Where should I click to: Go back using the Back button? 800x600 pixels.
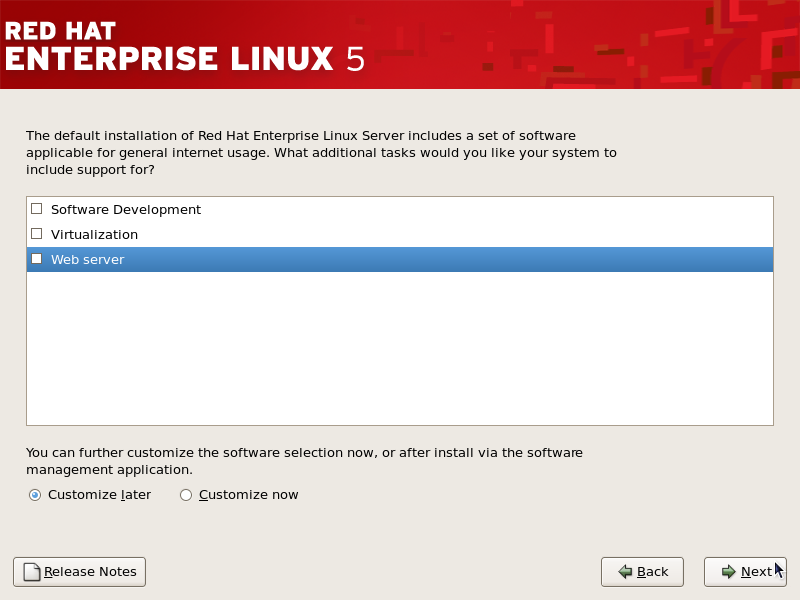[642, 572]
